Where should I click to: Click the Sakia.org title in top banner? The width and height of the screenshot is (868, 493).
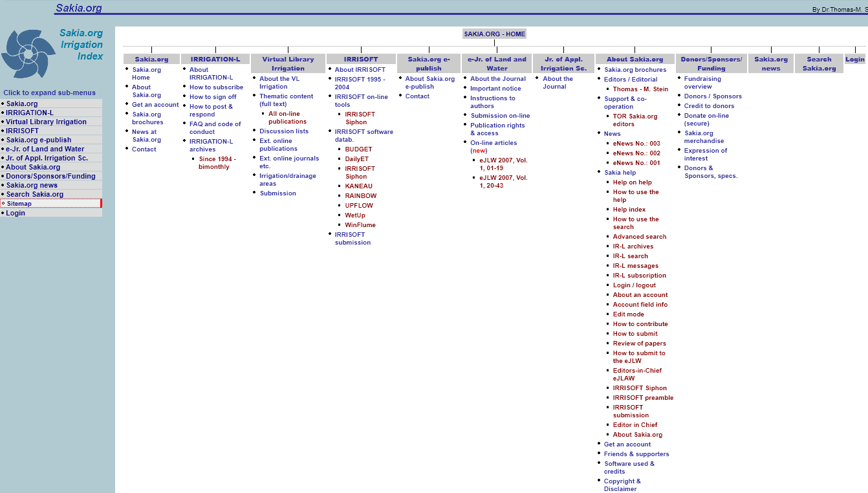click(78, 8)
